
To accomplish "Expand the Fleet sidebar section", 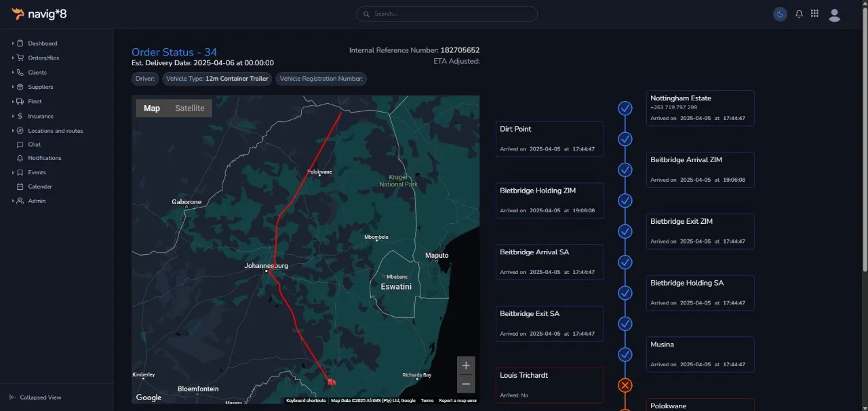I will [x=35, y=101].
